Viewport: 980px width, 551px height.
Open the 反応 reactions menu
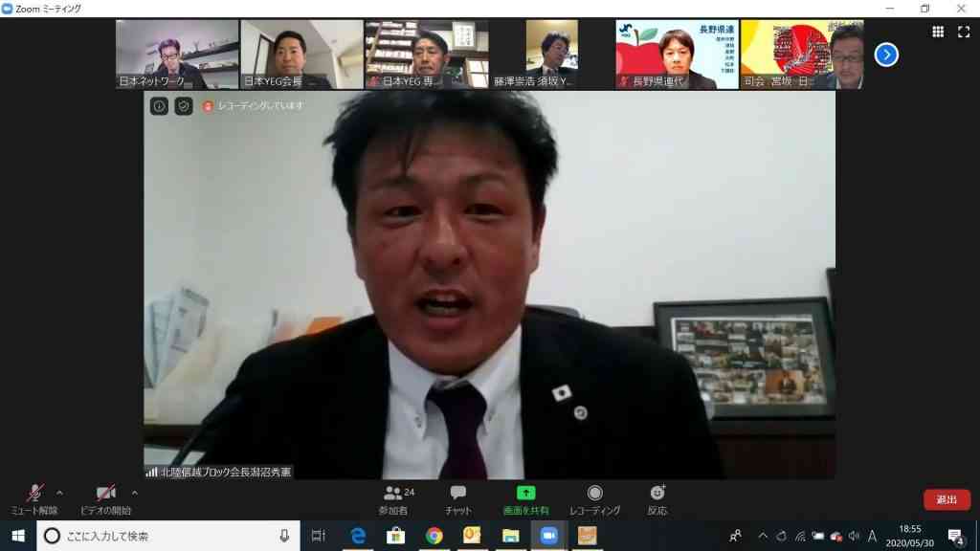(657, 499)
